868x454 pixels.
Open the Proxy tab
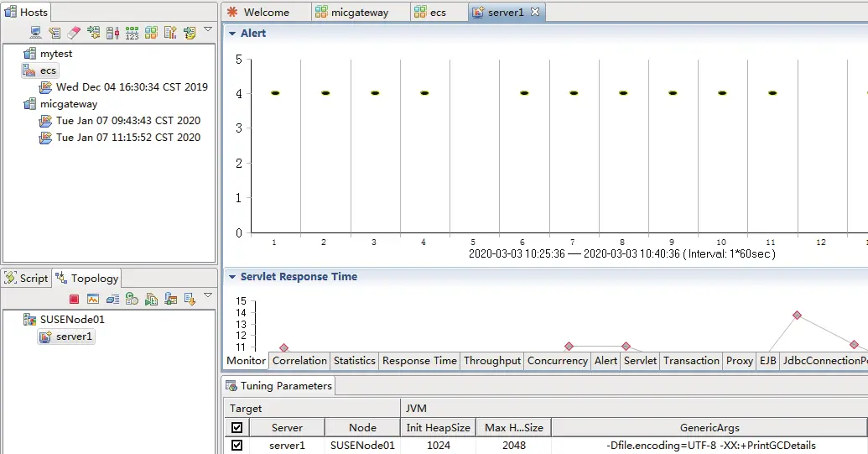(740, 361)
